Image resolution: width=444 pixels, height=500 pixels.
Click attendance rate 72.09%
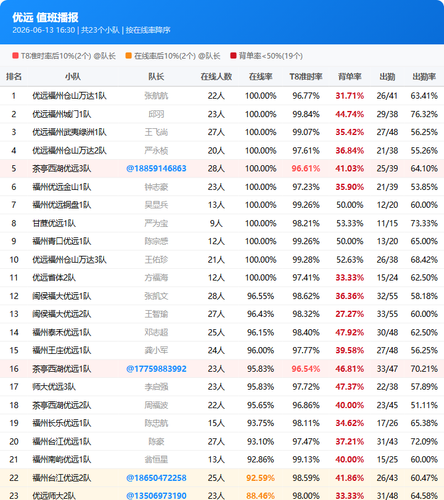[x=424, y=442]
